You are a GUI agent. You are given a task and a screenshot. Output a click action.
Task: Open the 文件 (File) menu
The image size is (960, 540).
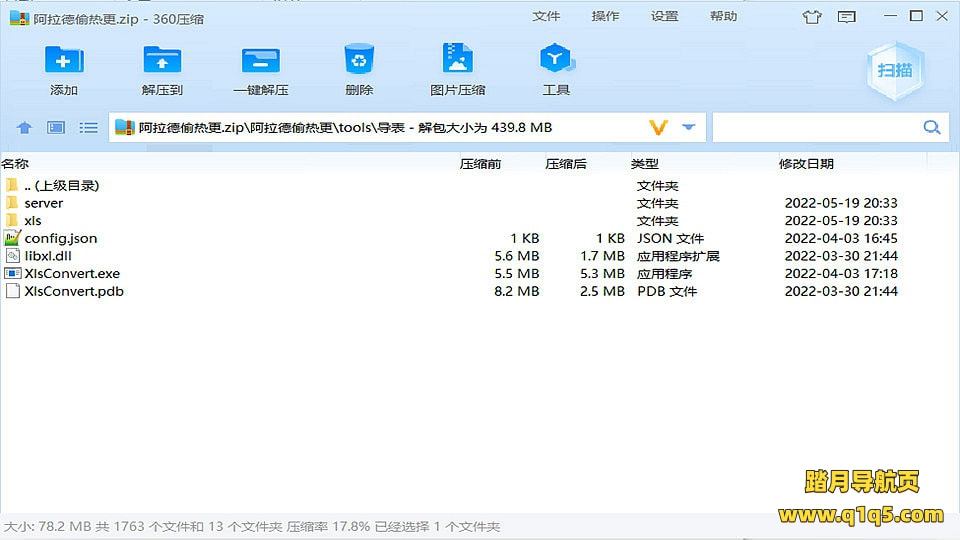click(546, 16)
